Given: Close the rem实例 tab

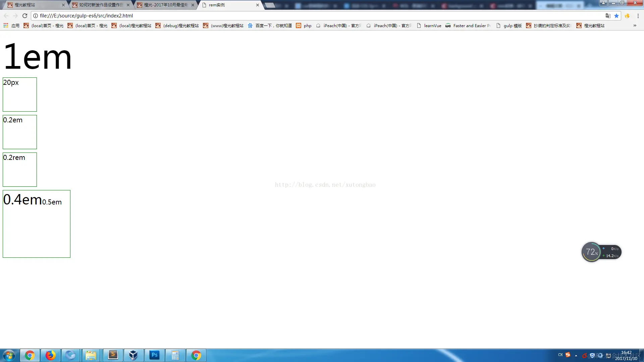Looking at the screenshot, I should (x=258, y=5).
